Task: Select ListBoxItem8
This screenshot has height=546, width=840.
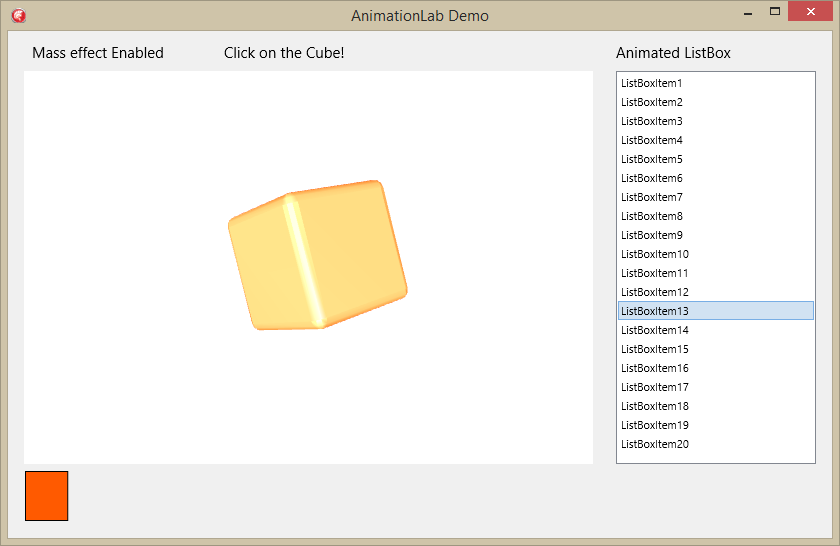Action: tap(716, 216)
